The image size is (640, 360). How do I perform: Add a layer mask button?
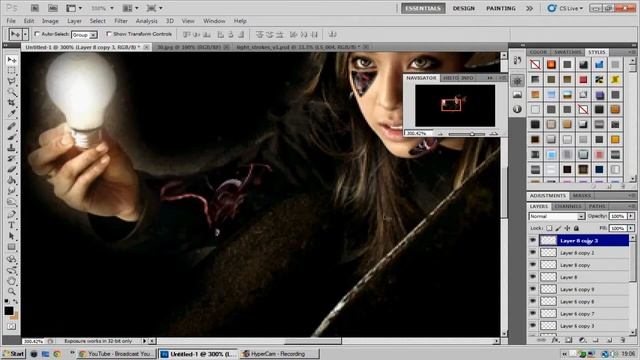coord(569,340)
